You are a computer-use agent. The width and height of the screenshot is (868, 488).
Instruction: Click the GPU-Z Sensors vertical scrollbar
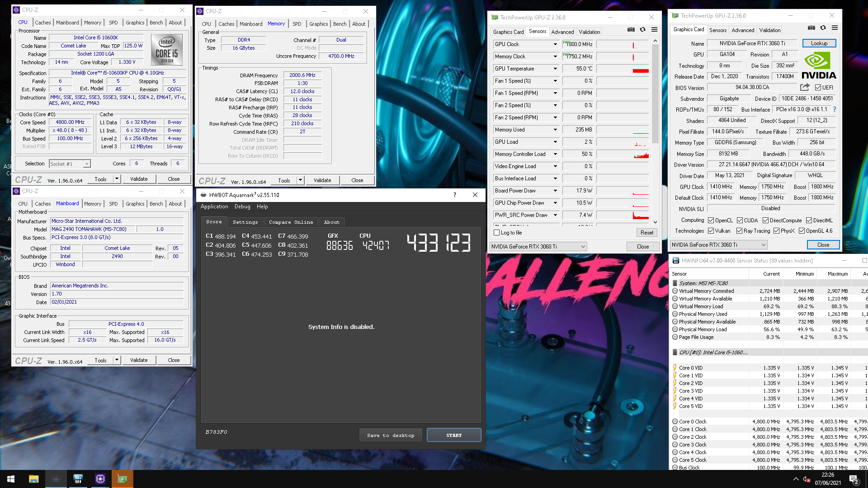pos(655,131)
